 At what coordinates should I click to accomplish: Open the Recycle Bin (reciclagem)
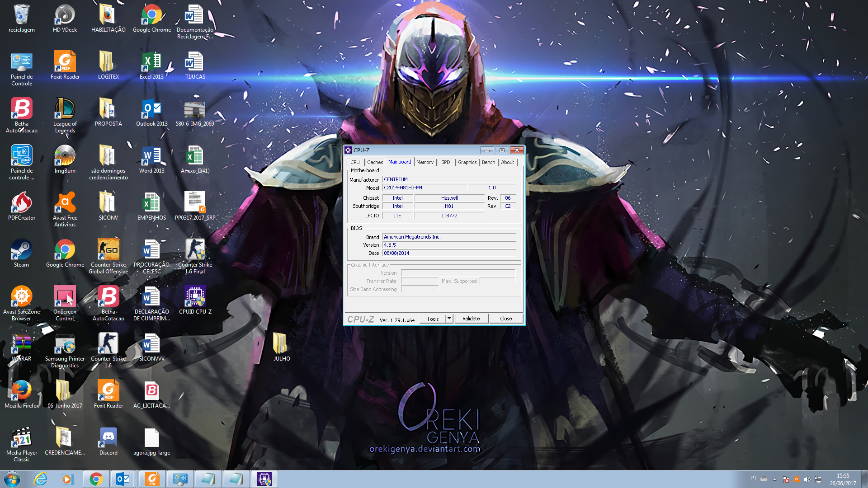click(x=22, y=18)
